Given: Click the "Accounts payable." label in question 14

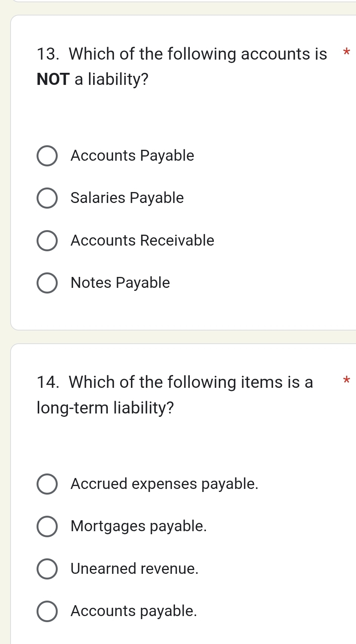Looking at the screenshot, I should 133,611.
